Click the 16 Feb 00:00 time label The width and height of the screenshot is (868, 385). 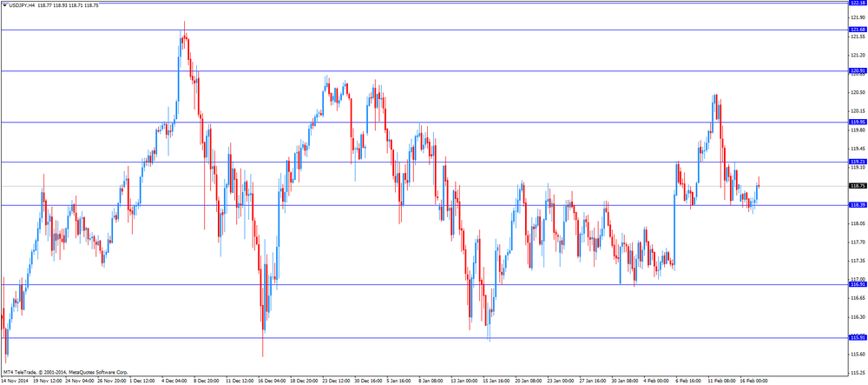tap(754, 382)
